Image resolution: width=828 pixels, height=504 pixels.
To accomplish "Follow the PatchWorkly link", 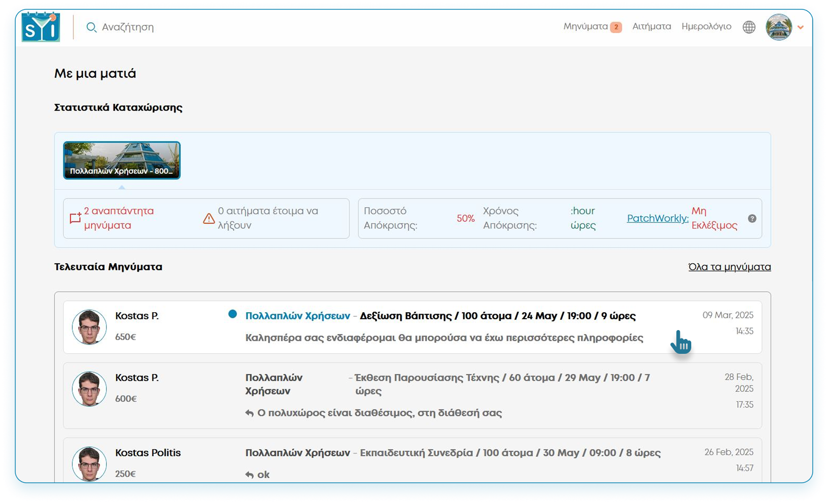I will pyautogui.click(x=658, y=218).
